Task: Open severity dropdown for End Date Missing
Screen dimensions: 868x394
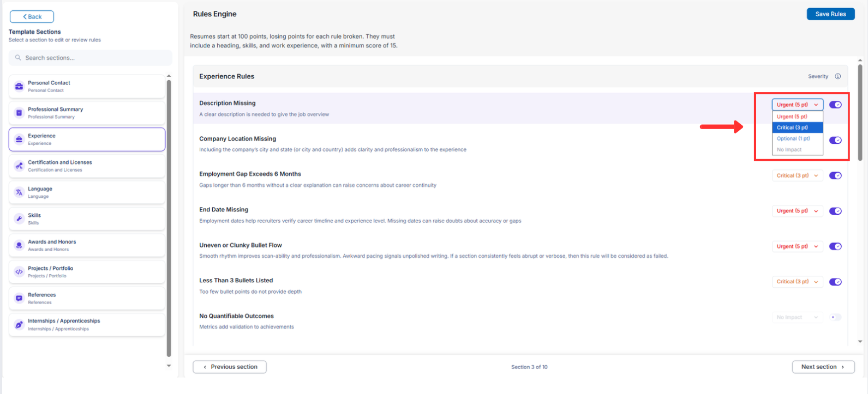Action: click(797, 211)
